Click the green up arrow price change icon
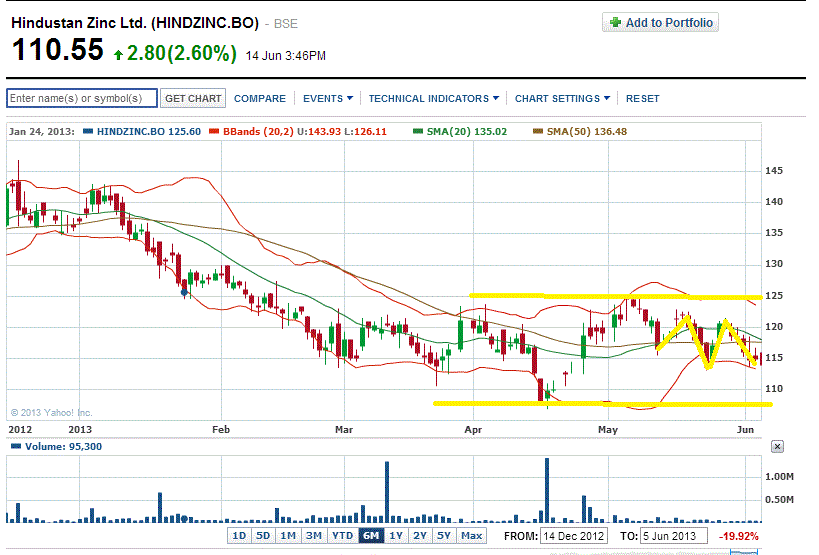Image resolution: width=819 pixels, height=555 pixels. tap(119, 54)
